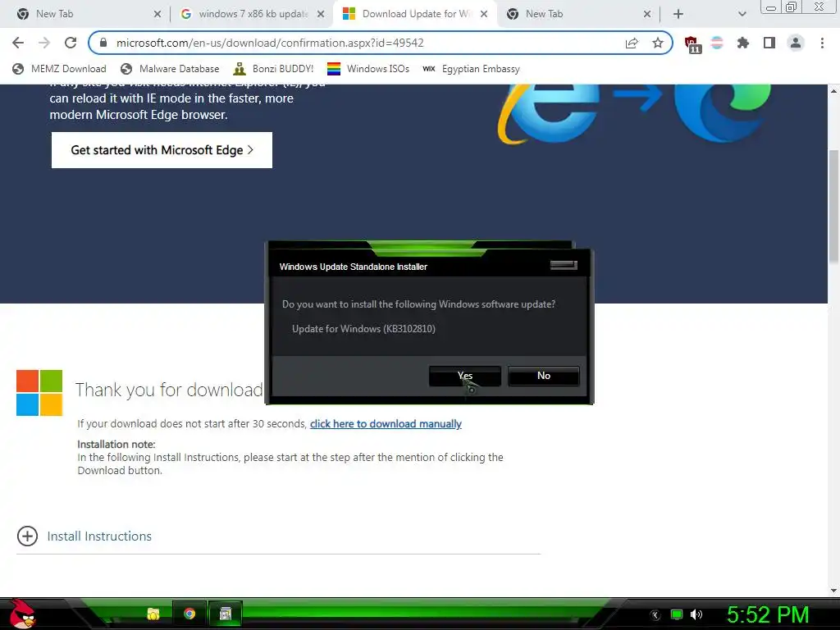This screenshot has width=840, height=630.
Task: Open a new tab with plus button
Action: tap(678, 14)
